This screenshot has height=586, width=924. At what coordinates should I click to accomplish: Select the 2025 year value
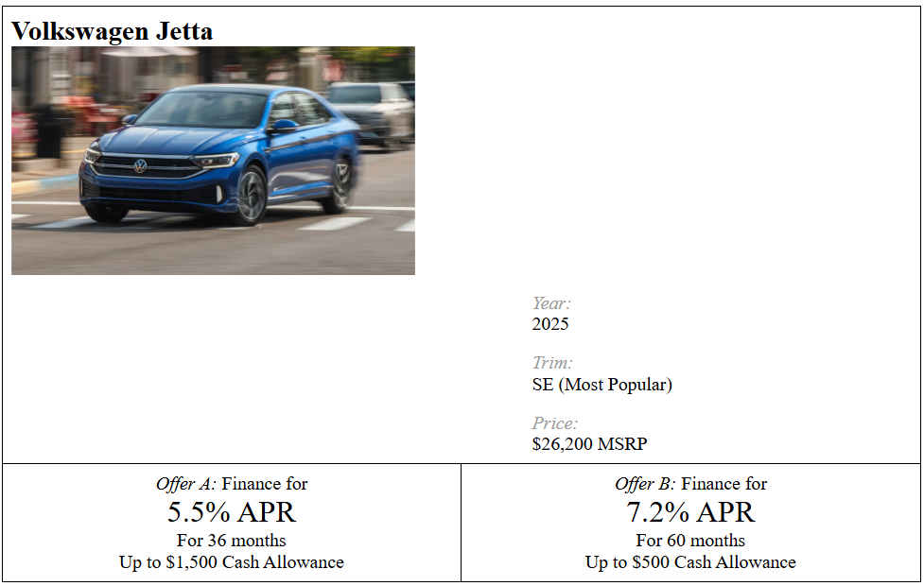pos(550,324)
